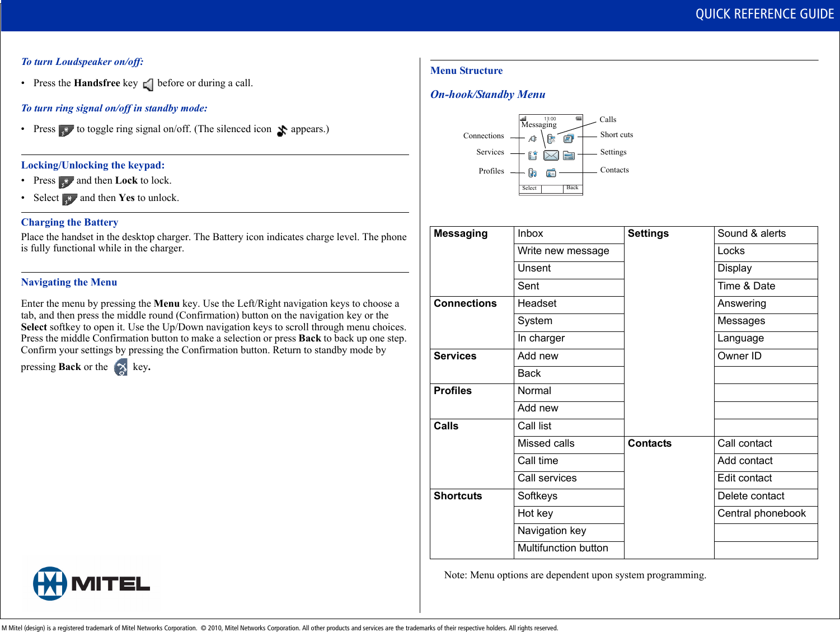Click the Services star icon
This screenshot has height=632, width=840.
point(532,155)
